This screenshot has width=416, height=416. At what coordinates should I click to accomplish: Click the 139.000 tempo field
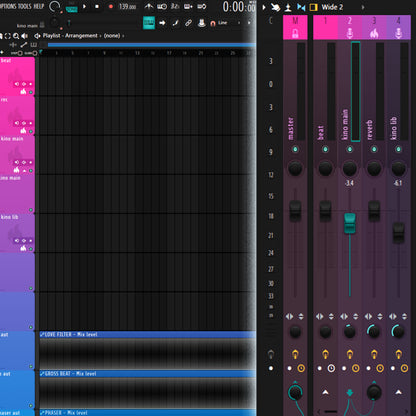(x=127, y=6)
